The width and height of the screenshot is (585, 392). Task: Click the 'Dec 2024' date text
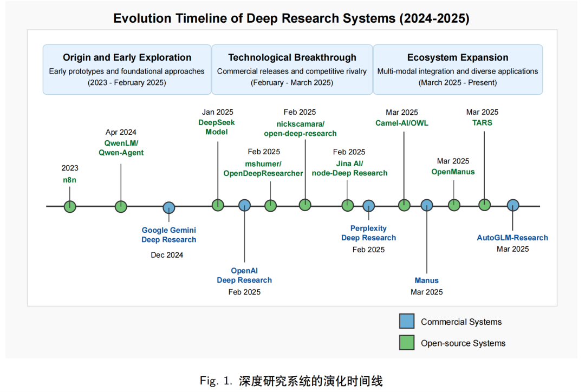[x=167, y=254]
